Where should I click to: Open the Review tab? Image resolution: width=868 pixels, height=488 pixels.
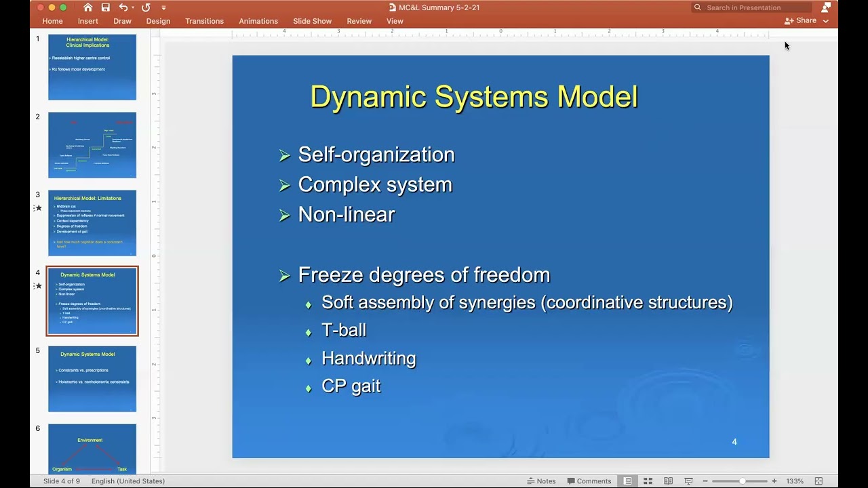click(359, 21)
